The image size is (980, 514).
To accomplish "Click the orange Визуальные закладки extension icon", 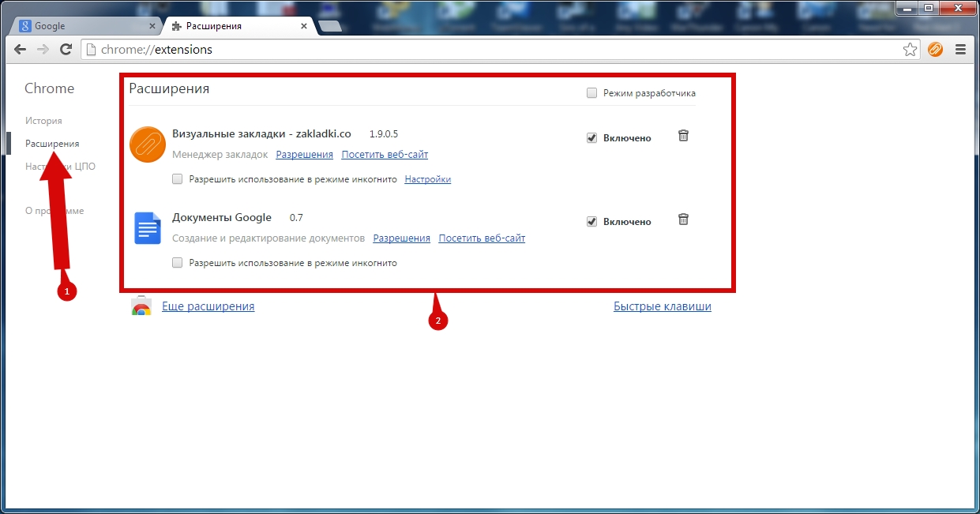I will click(x=147, y=144).
